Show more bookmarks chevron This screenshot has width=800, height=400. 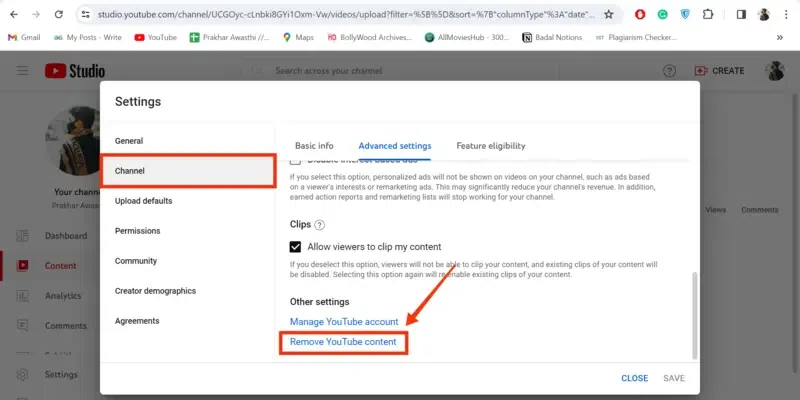pos(780,37)
